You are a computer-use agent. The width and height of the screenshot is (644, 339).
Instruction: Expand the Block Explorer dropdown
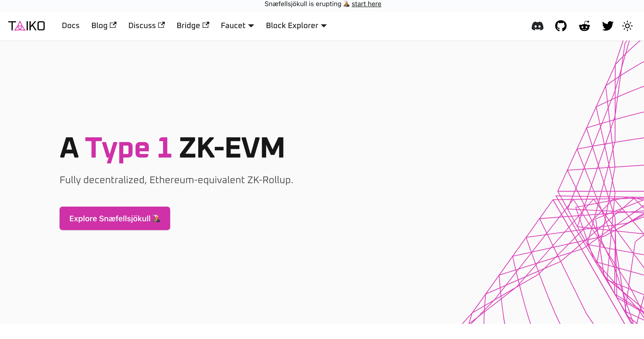(296, 26)
